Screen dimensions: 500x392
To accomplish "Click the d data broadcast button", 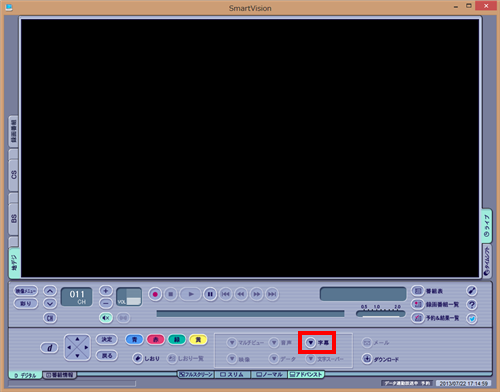I will pyautogui.click(x=49, y=348).
